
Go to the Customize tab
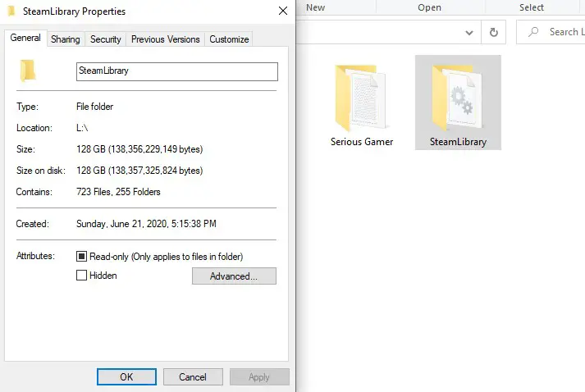(x=229, y=39)
